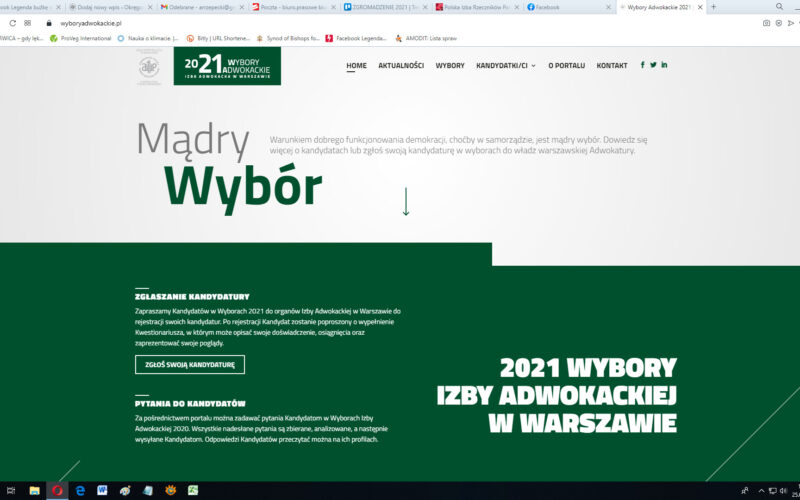800x500 pixels.
Task: Open the Nauka o klimacie bookmark
Action: click(x=148, y=38)
